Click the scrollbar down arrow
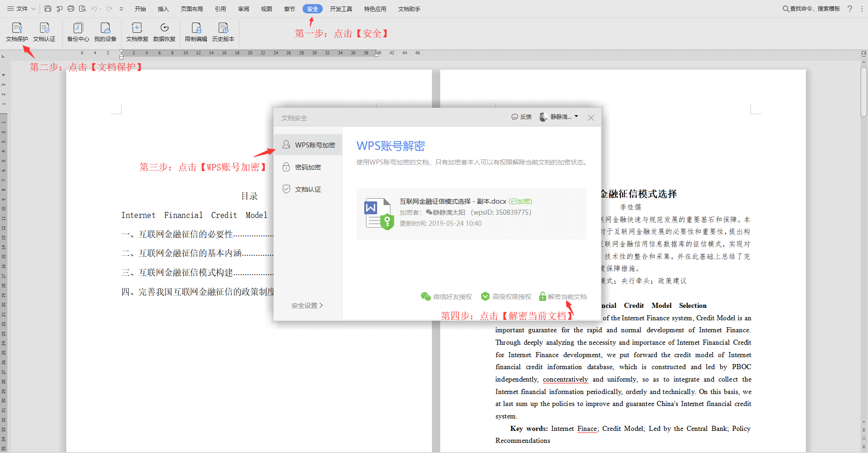This screenshot has width=868, height=453. tap(864, 422)
